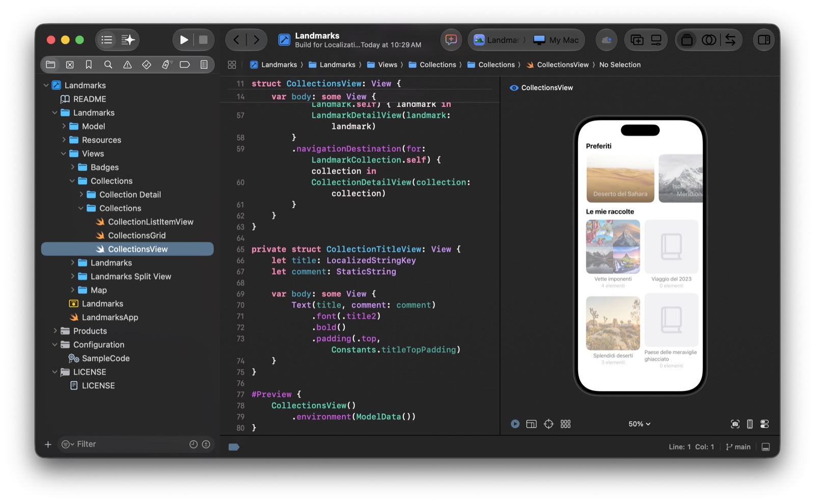Show the Breakpoint navigator
Viewport: 815px width, 504px height.
(185, 65)
